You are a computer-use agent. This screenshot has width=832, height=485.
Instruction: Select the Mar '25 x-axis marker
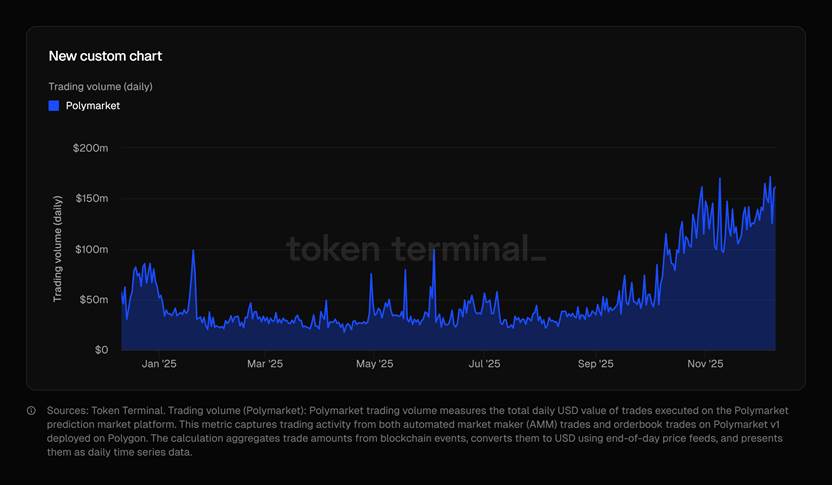(x=264, y=364)
